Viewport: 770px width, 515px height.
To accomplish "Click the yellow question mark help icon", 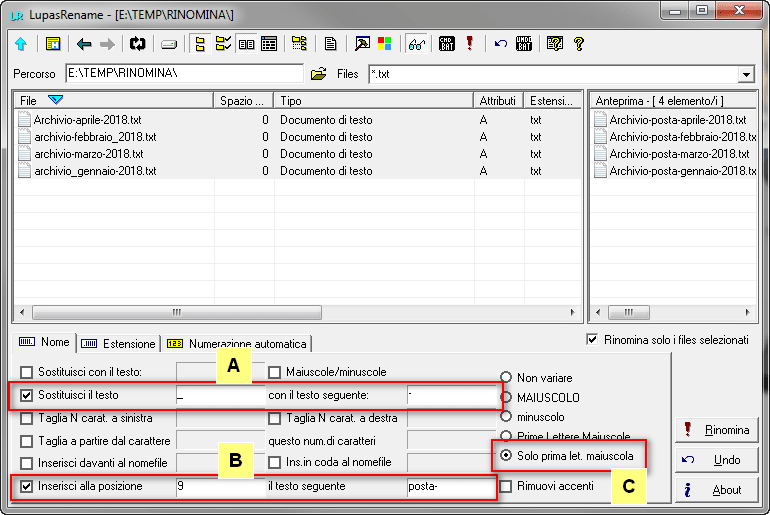I will tap(578, 44).
